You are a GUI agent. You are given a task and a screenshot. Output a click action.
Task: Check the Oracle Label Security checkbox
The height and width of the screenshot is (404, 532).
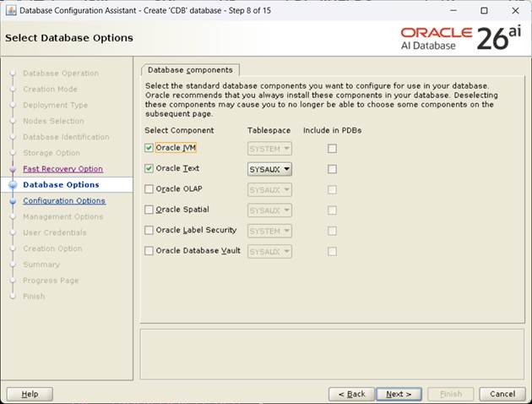[149, 230]
